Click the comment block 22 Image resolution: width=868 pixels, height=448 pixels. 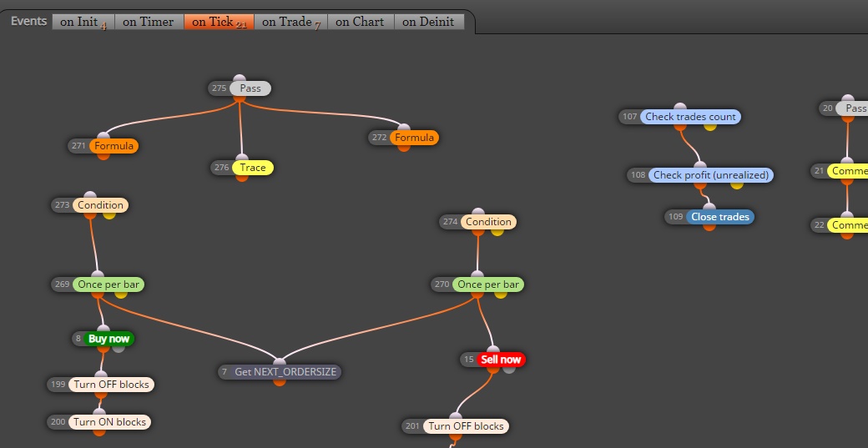pos(847,225)
